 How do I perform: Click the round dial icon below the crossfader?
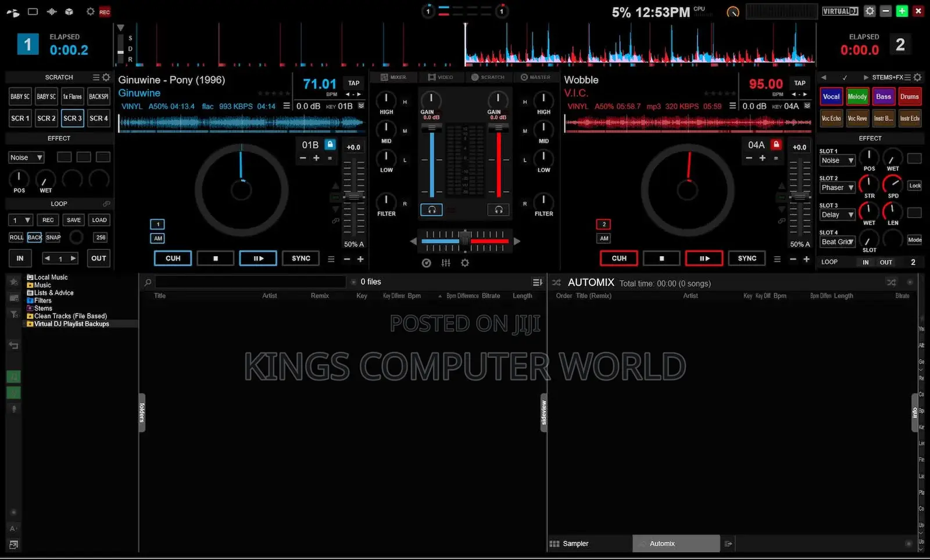[x=427, y=263]
